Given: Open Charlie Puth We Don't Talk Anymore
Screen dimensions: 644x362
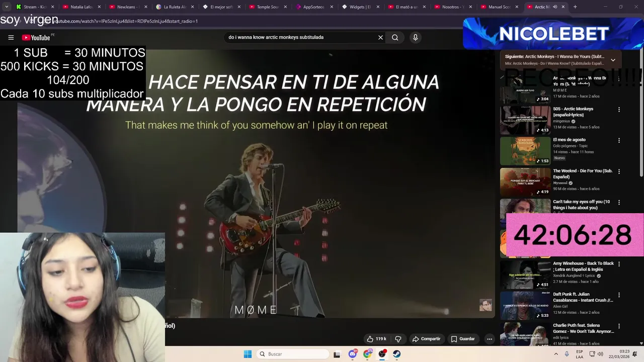Looking at the screenshot, I should point(583,328).
